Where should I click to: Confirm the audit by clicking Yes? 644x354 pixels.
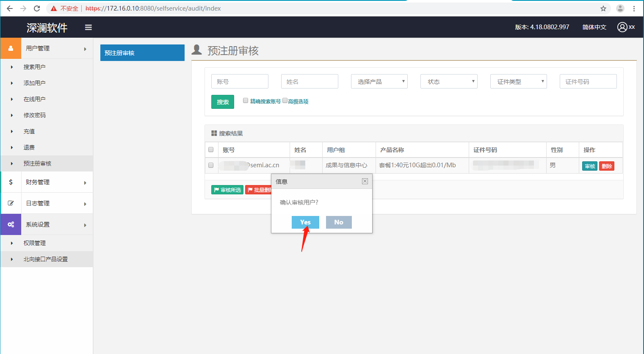click(305, 222)
